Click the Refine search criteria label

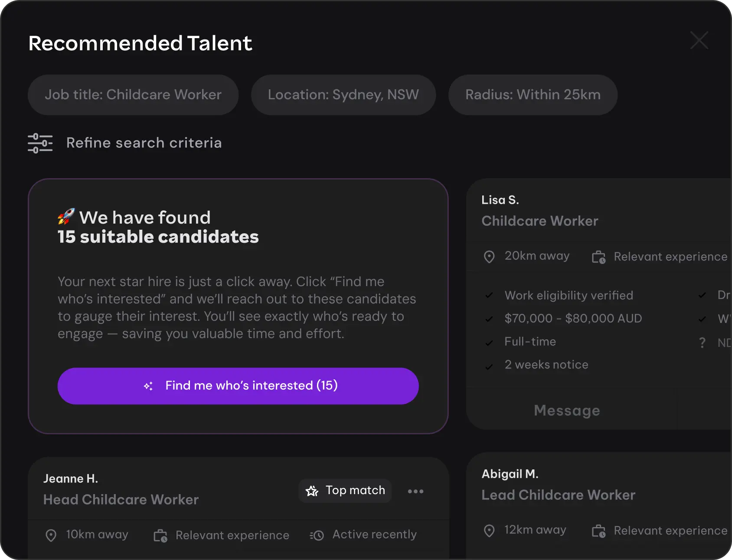click(144, 143)
